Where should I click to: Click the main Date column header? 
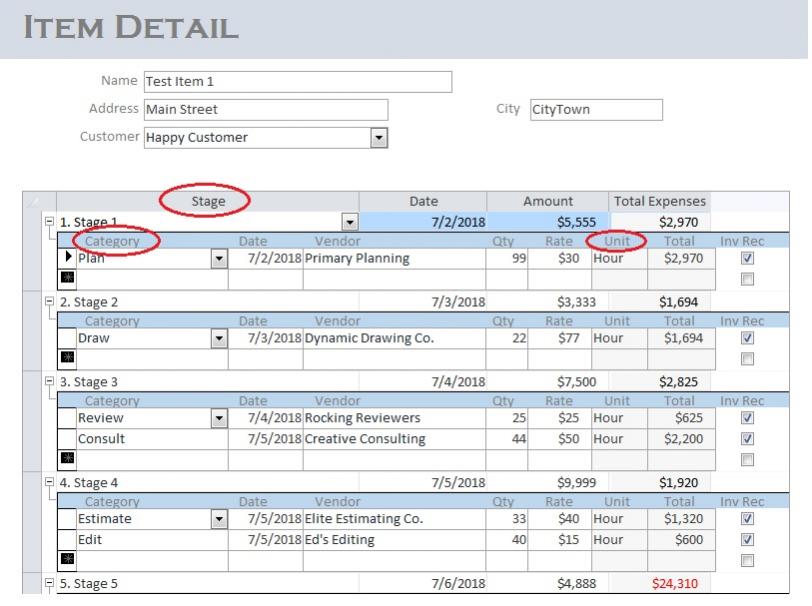coord(423,201)
